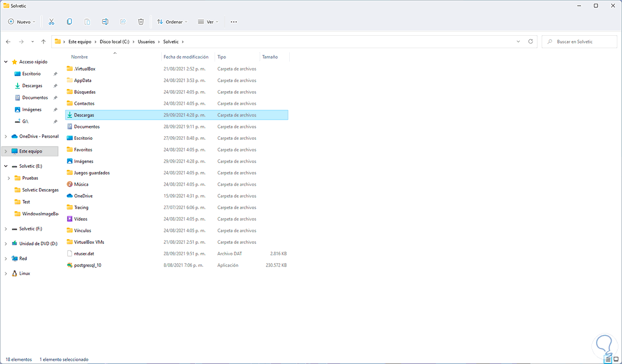622x364 pixels.
Task: Click the Descargas download icon in Quick access
Action: [18, 85]
